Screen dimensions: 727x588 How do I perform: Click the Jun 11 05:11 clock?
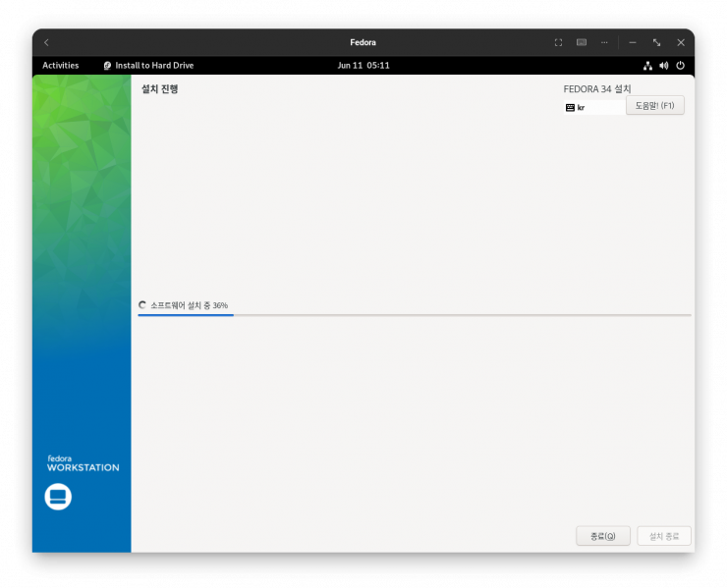363,66
